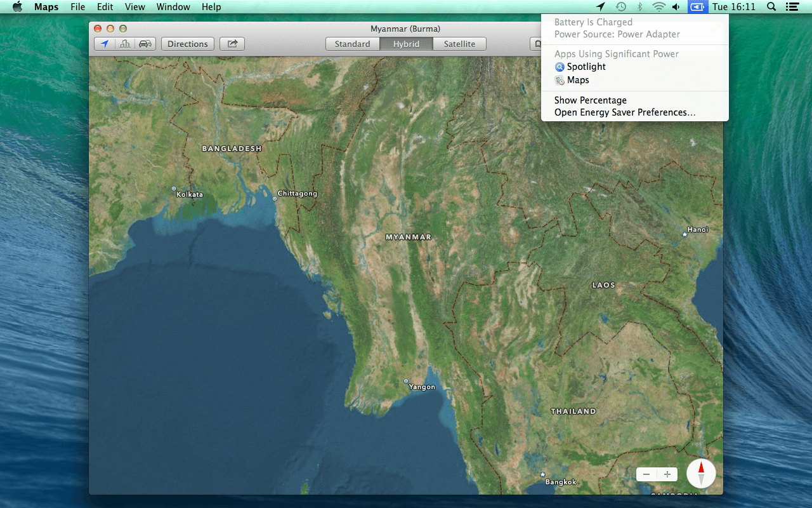Switch map to Standard view

353,44
